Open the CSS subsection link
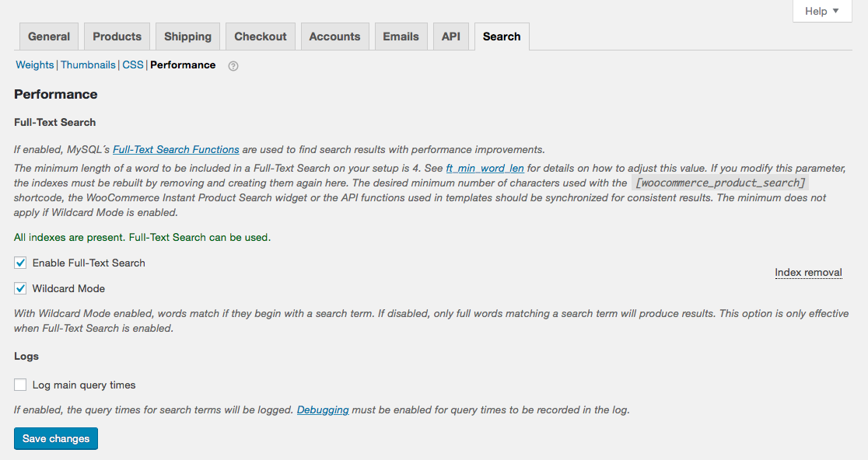The image size is (868, 460). (133, 65)
